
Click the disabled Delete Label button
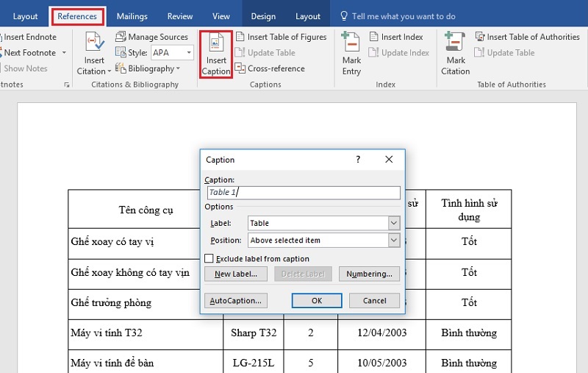pos(303,274)
